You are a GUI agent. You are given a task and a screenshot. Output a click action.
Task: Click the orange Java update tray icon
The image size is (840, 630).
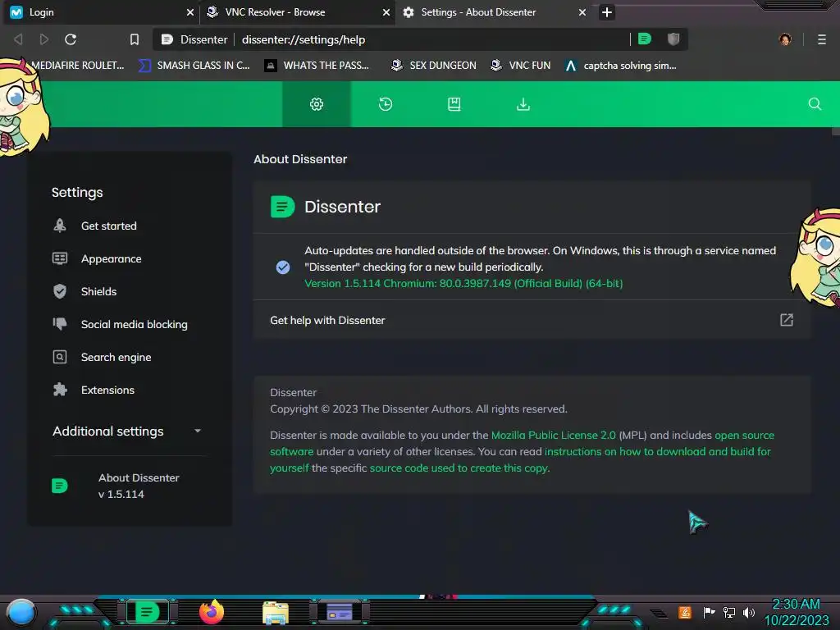point(685,612)
